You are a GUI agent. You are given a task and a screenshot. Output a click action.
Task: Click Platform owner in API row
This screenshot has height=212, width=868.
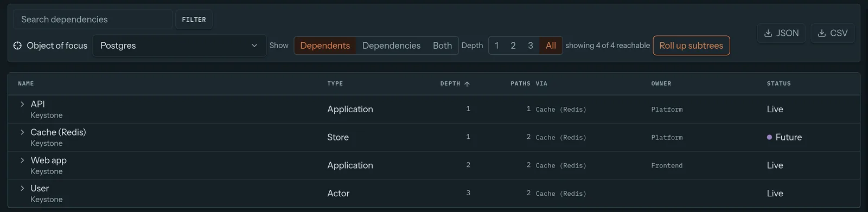[x=667, y=110]
